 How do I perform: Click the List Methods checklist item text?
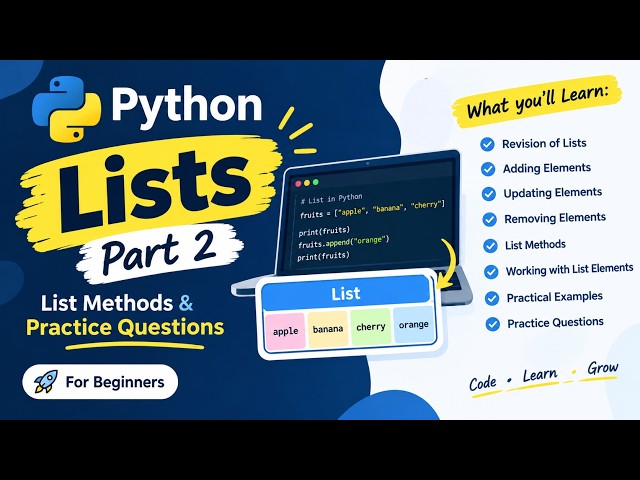(x=536, y=245)
